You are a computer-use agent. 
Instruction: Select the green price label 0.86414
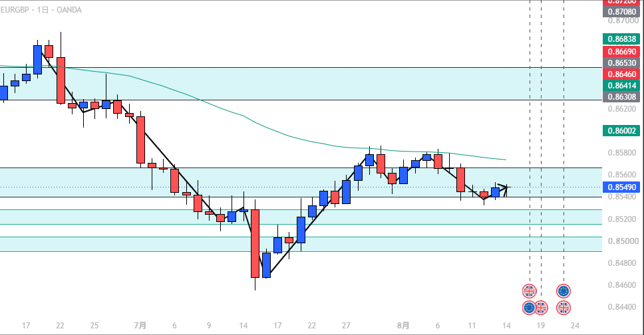tap(621, 85)
